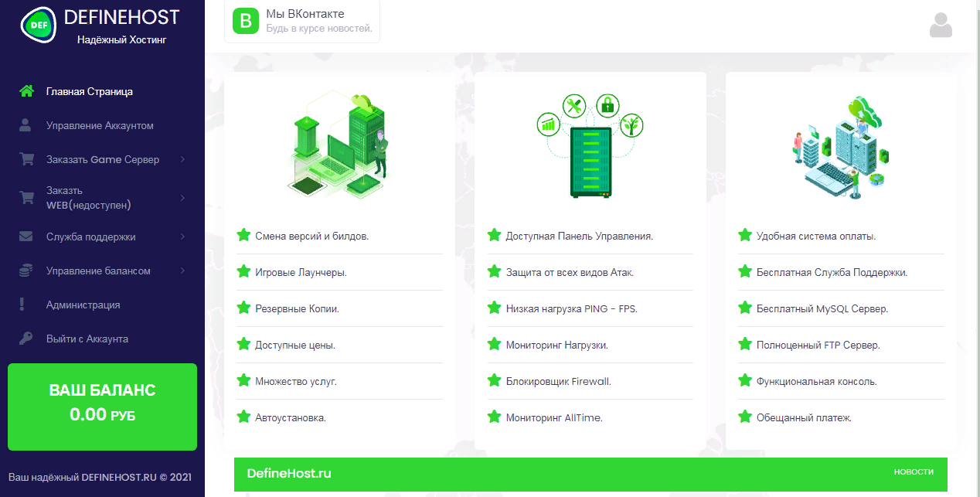Image resolution: width=980 pixels, height=497 pixels.
Task: Click the Резервные Копии text
Action: (x=298, y=308)
